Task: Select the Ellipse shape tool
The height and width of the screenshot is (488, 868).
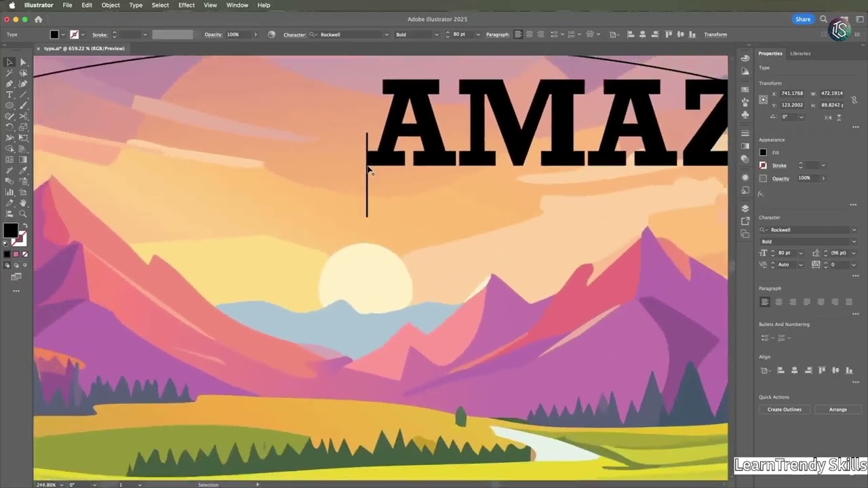Action: [9, 106]
